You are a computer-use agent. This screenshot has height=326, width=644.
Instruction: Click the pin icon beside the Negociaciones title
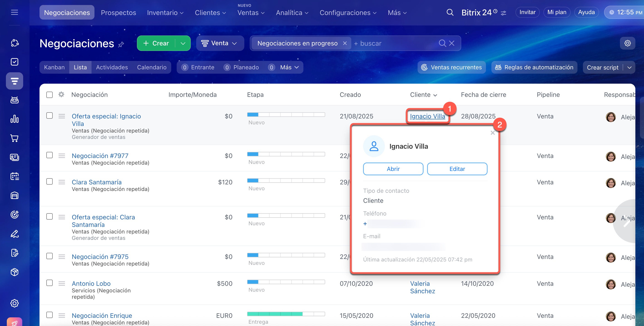(x=121, y=45)
